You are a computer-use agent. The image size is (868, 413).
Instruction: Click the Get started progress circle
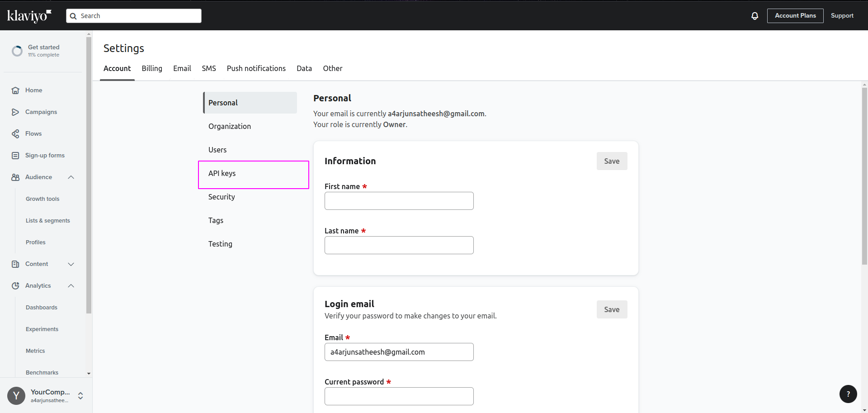[x=17, y=51]
